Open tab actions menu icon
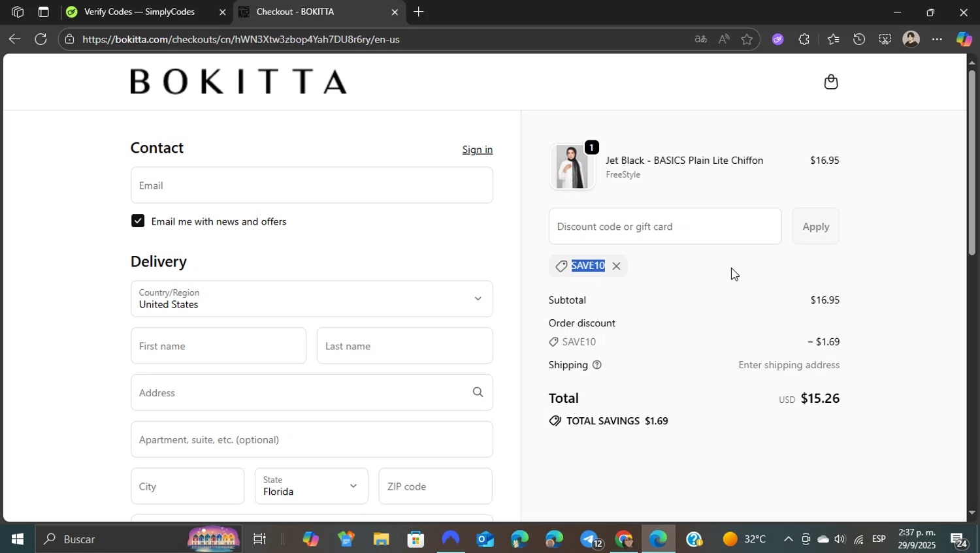This screenshot has height=553, width=980. coord(43,12)
